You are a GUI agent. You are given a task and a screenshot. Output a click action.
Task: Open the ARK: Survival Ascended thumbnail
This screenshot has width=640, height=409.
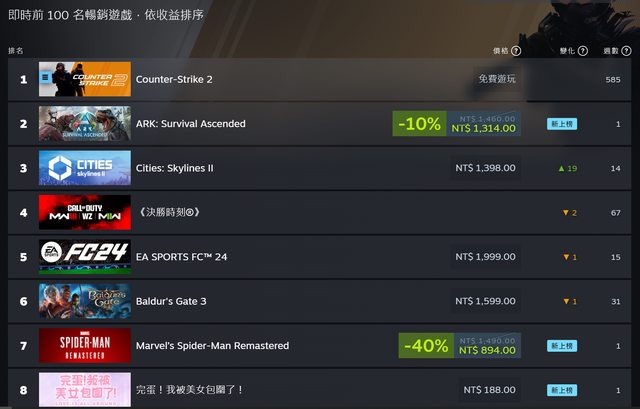coord(85,123)
